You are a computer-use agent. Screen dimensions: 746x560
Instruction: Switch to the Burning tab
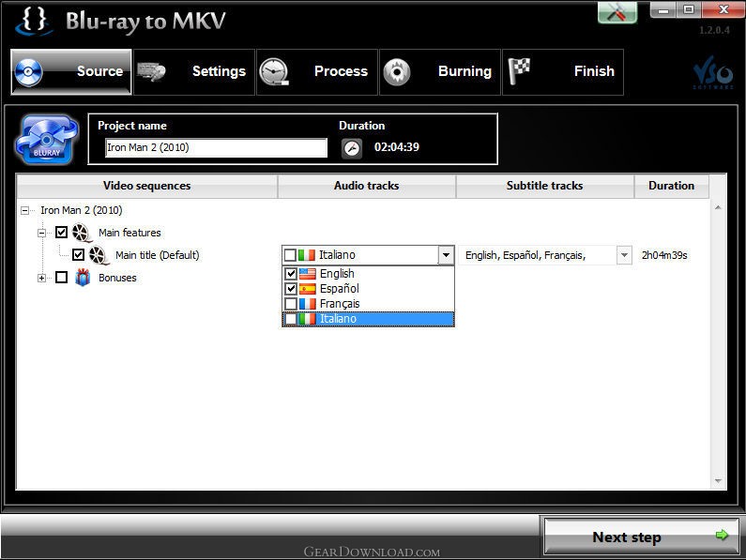pyautogui.click(x=439, y=72)
